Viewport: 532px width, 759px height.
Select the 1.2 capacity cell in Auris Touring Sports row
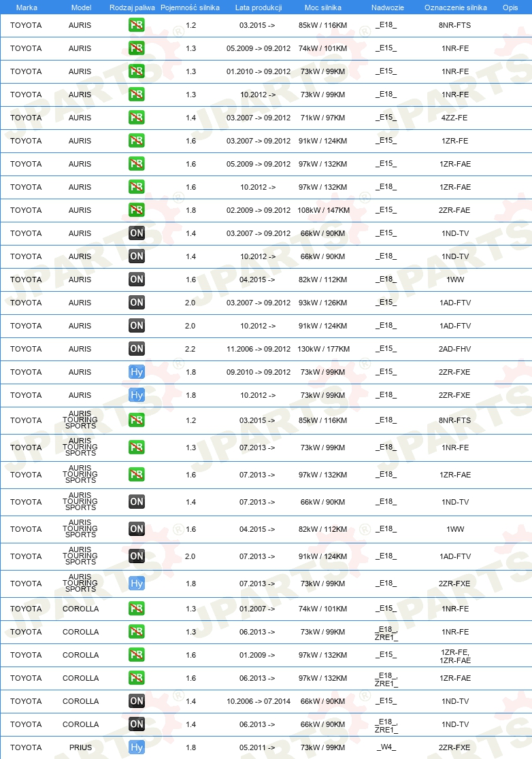pos(190,420)
